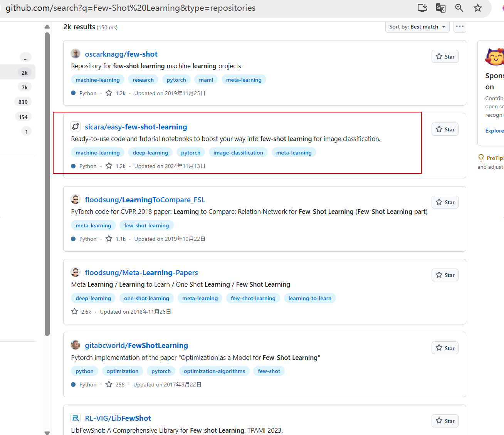Click 'Updated on 2024年11月13日' text
This screenshot has width=504, height=435.
(x=170, y=166)
